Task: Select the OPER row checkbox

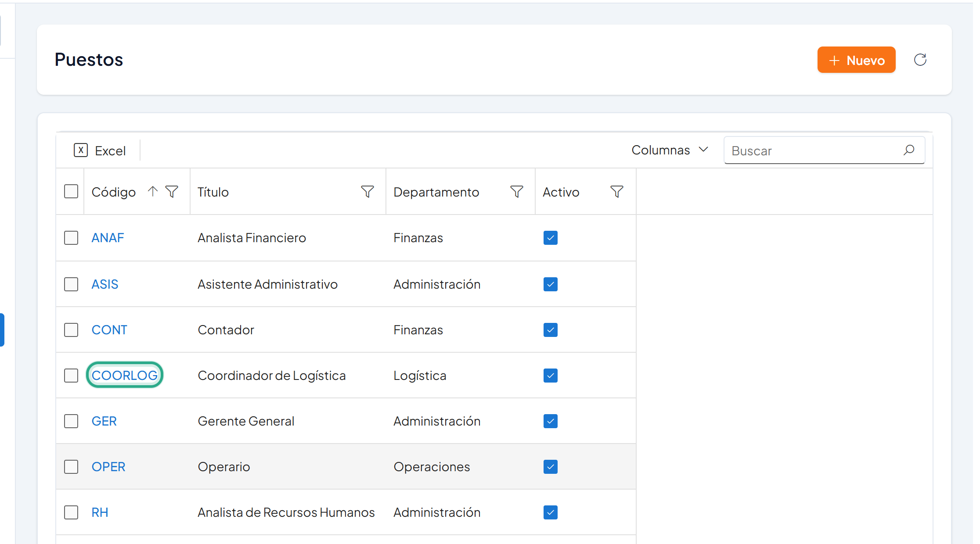Action: (71, 467)
